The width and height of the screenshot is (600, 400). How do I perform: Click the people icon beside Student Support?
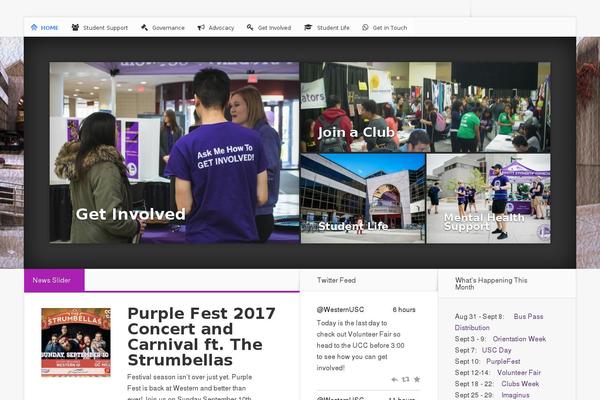75,27
